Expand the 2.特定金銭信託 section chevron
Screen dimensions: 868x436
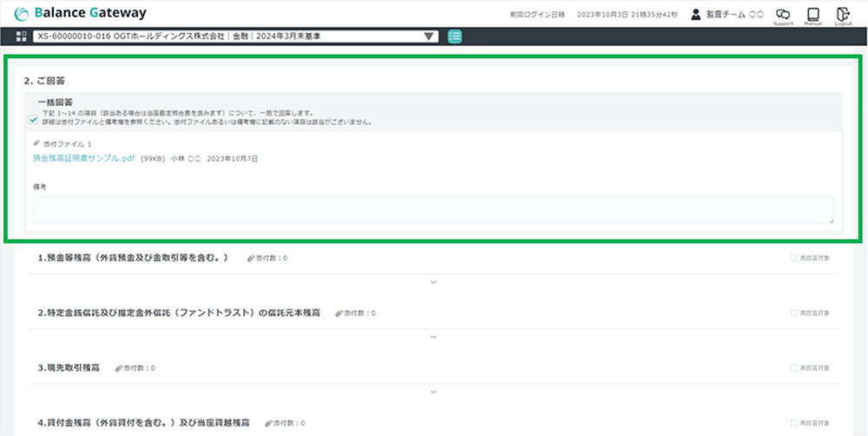[x=433, y=336]
